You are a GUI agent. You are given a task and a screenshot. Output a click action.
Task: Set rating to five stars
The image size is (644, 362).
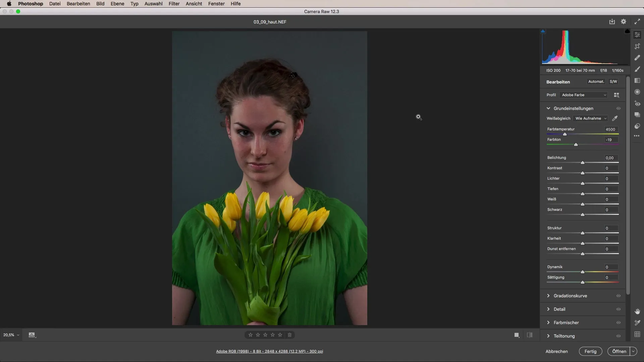(x=280, y=335)
